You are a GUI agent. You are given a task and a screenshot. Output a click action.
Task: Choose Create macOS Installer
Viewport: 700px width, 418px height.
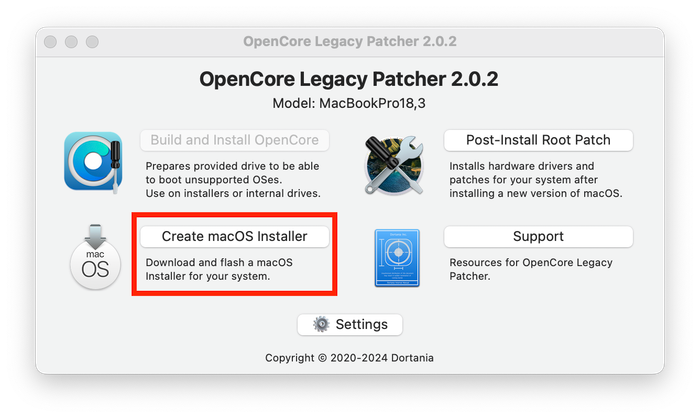point(235,236)
